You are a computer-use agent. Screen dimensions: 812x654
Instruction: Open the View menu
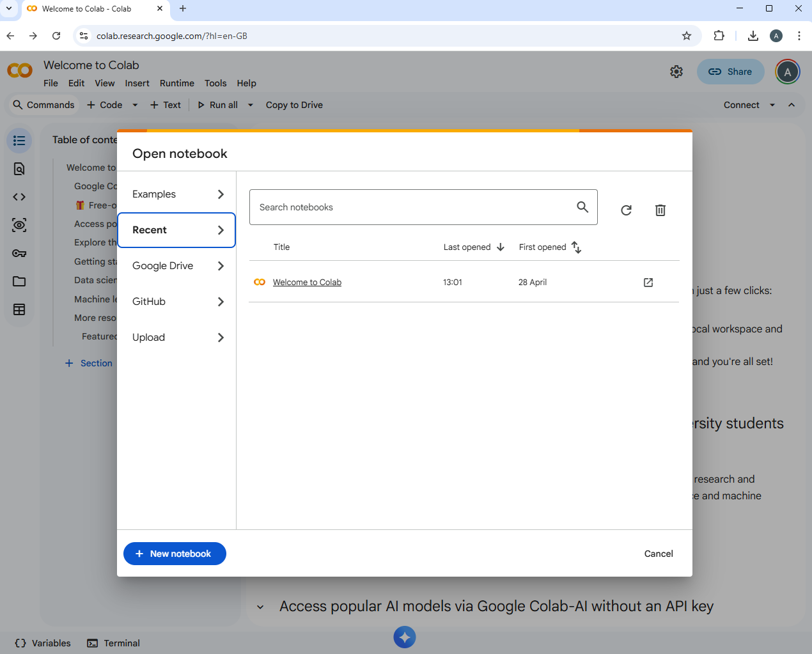click(x=105, y=83)
